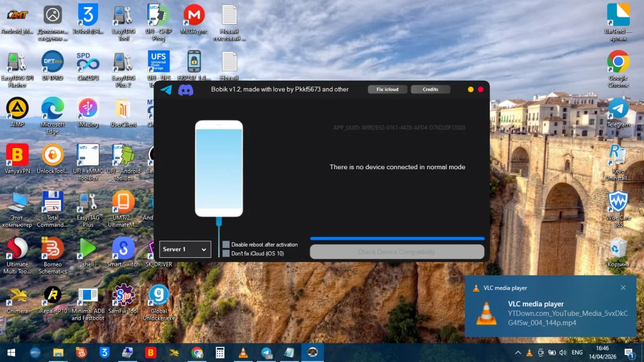Open the volume control in tray
Image resolution: width=644 pixels, height=362 pixels.
point(562,352)
